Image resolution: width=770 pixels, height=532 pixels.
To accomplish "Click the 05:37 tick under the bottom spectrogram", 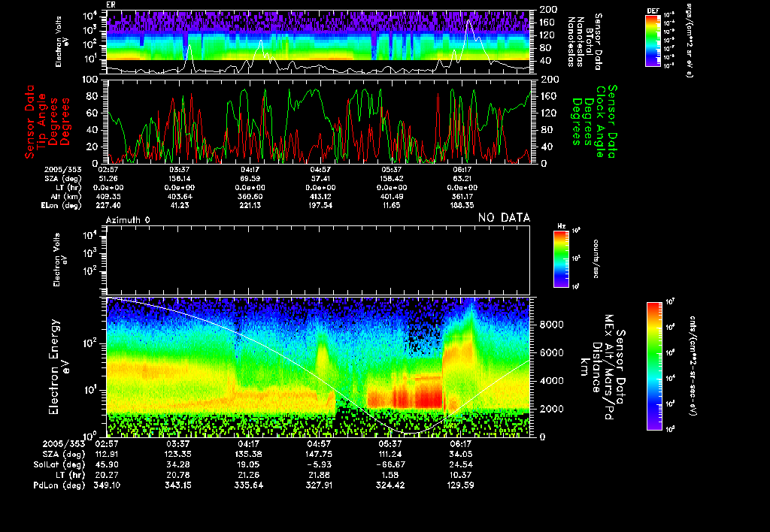I will coord(391,444).
